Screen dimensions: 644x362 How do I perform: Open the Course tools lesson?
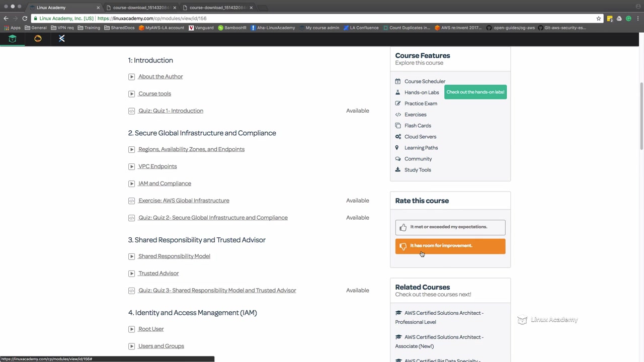click(154, 94)
